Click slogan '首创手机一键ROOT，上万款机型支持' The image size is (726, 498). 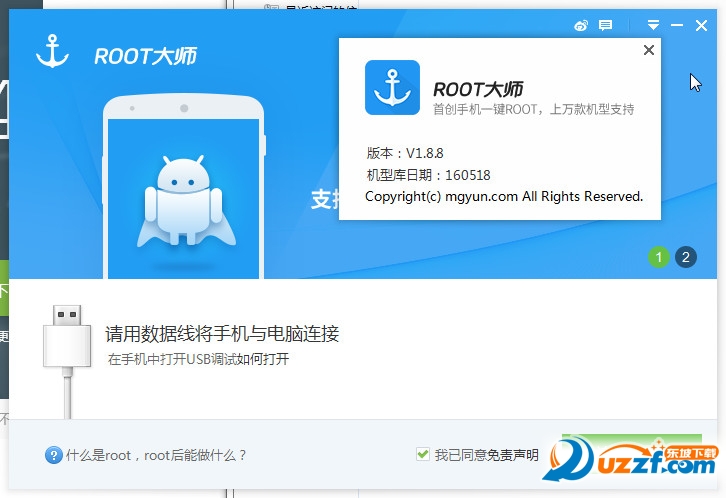[x=533, y=109]
